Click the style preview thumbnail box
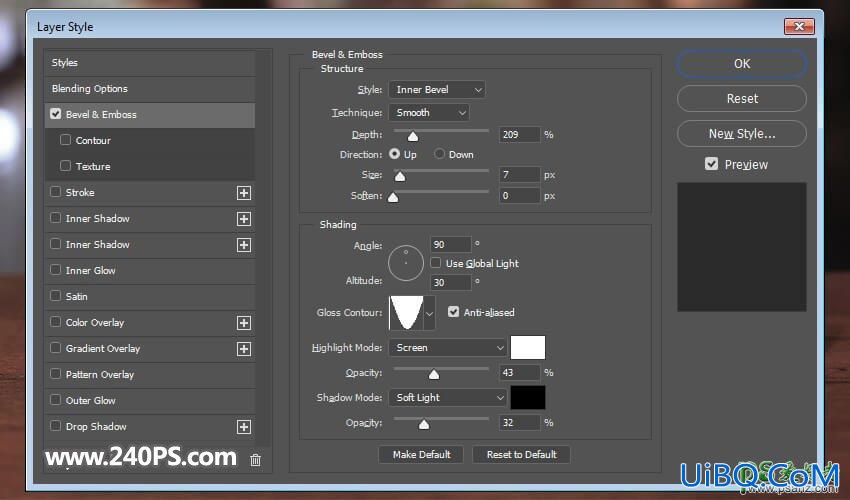 pyautogui.click(x=742, y=247)
